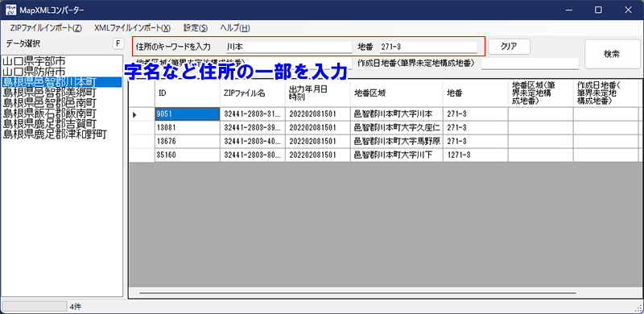
Task: Maximize the MapXMLコンバーター window
Action: pos(598,10)
